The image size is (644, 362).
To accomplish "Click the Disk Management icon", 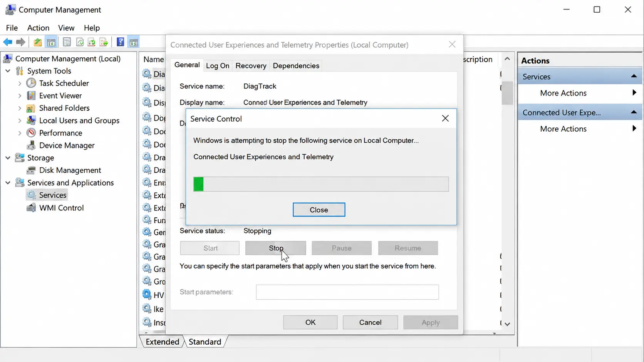I will coord(31,170).
